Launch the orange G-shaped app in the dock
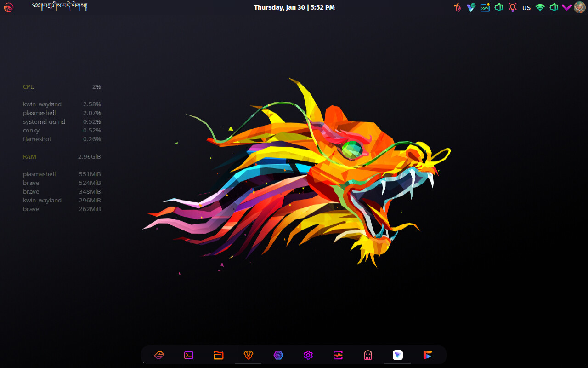The image size is (588, 368). point(159,355)
